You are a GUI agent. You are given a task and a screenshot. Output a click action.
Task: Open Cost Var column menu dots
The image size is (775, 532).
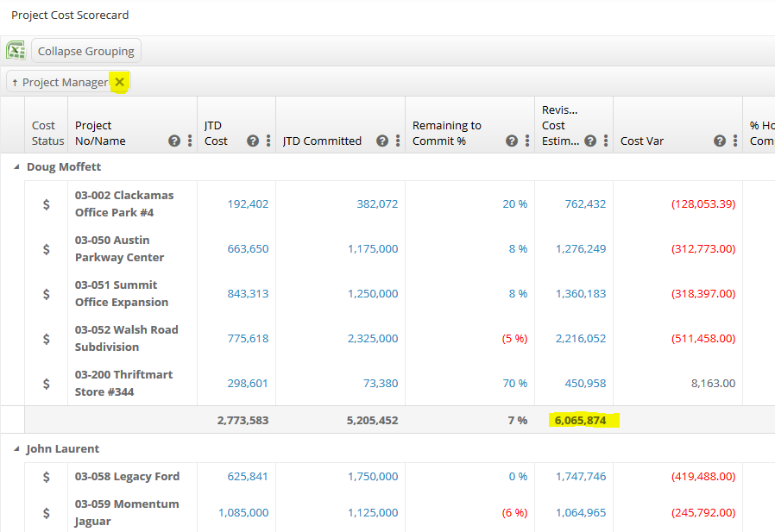735,141
